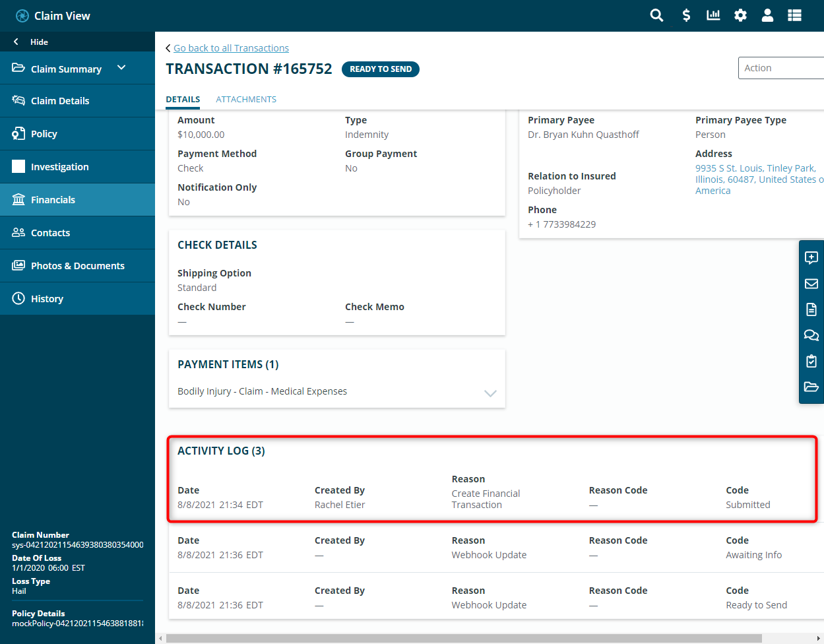
Task: Click the envelope email icon on right rail
Action: click(811, 284)
